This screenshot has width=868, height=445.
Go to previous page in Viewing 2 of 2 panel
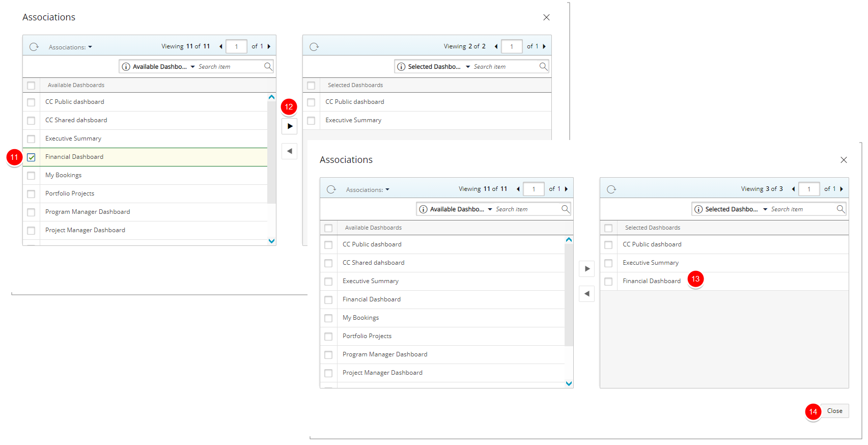[x=496, y=46]
